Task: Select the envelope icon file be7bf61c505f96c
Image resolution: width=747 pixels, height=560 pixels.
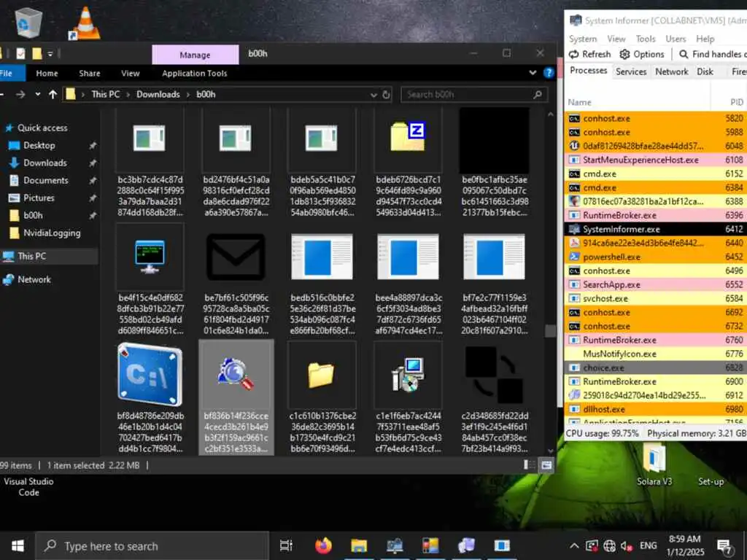Action: tap(236, 257)
